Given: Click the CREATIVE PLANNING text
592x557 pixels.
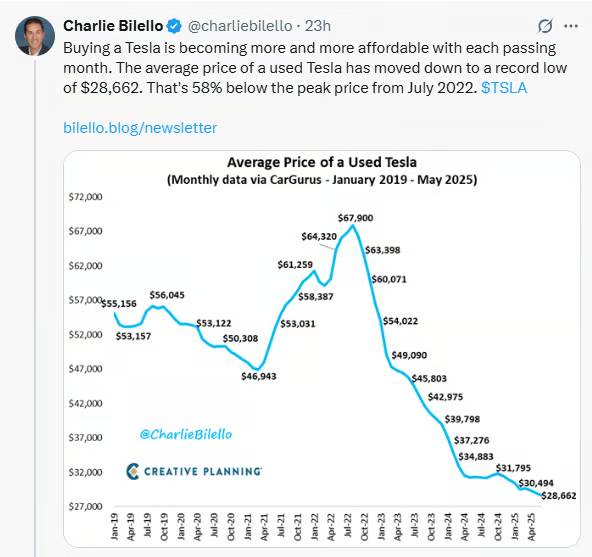Looking at the screenshot, I should [203, 471].
